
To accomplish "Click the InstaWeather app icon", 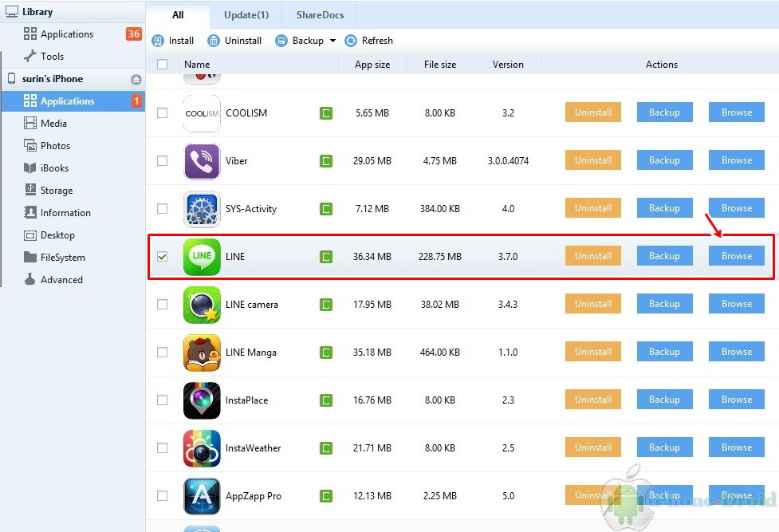I will coord(202,448).
